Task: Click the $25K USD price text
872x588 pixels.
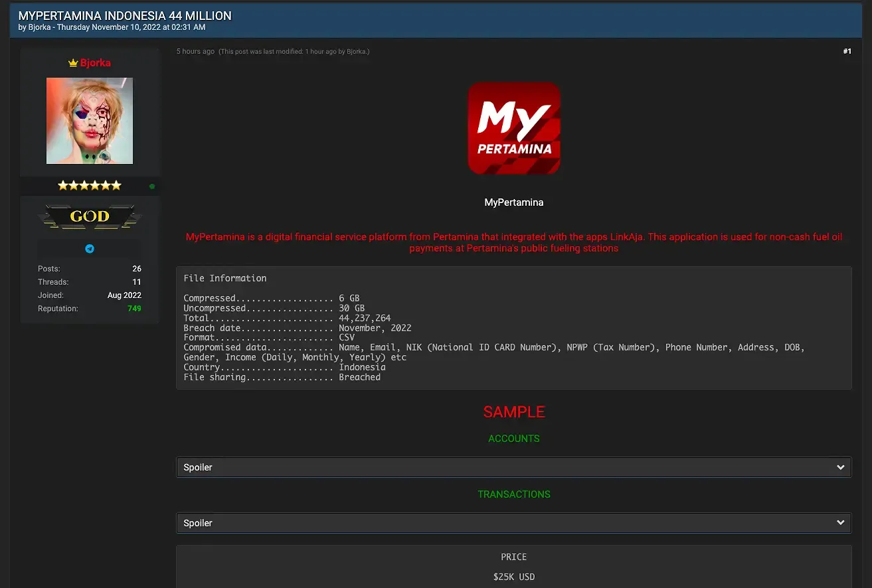Action: pos(513,577)
